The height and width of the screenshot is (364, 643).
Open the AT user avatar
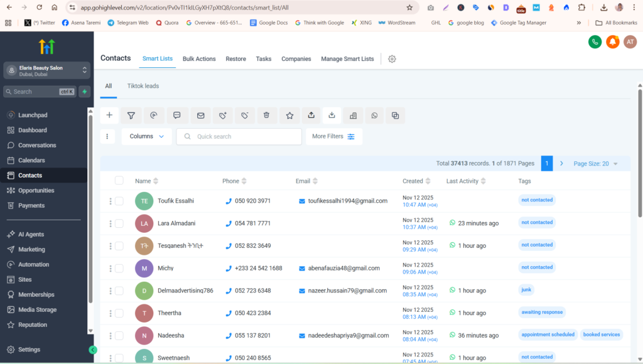pyautogui.click(x=630, y=42)
